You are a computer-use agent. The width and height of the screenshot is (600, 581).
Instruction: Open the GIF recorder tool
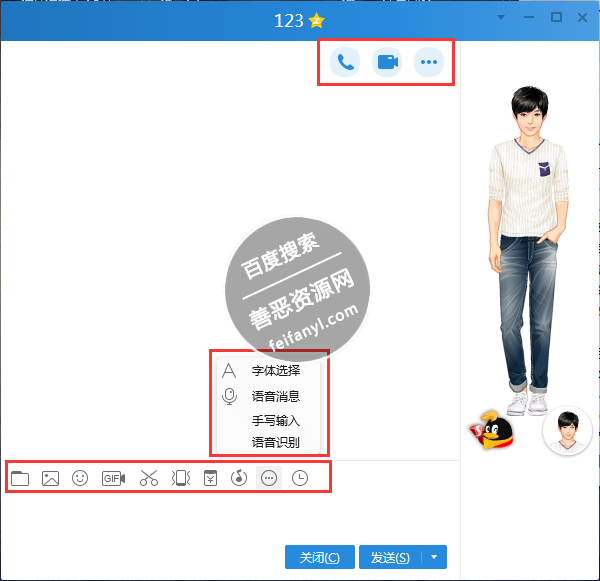113,478
